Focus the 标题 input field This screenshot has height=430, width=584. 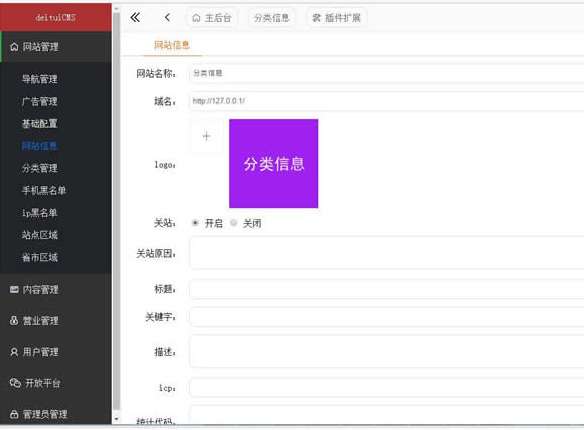click(x=387, y=289)
